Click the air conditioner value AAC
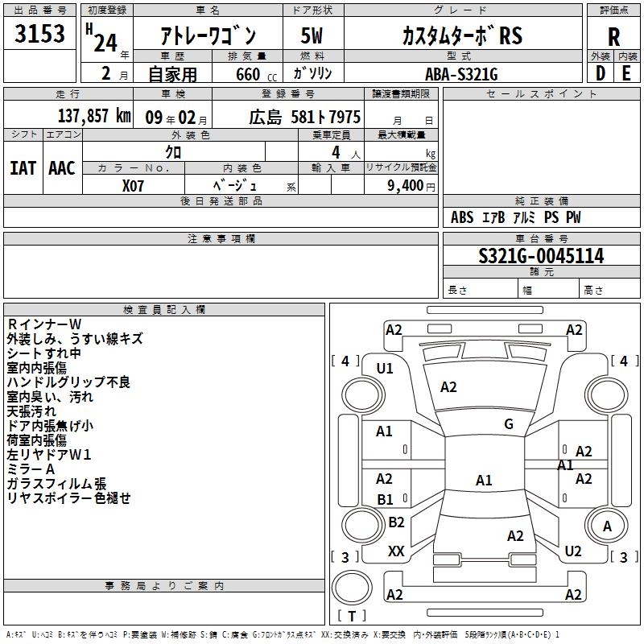Image resolution: width=644 pixels, height=644 pixels. pyautogui.click(x=62, y=168)
